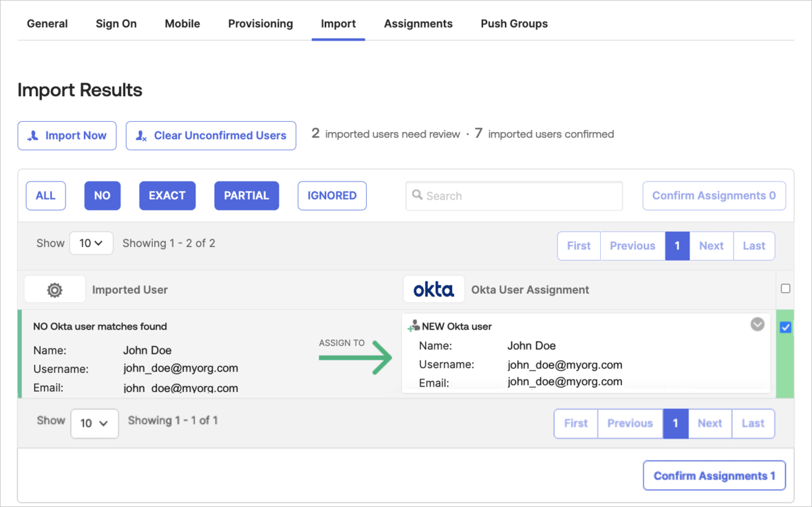
Task: Click 'Showing 1 - 1 of 1' text
Action: tap(173, 420)
